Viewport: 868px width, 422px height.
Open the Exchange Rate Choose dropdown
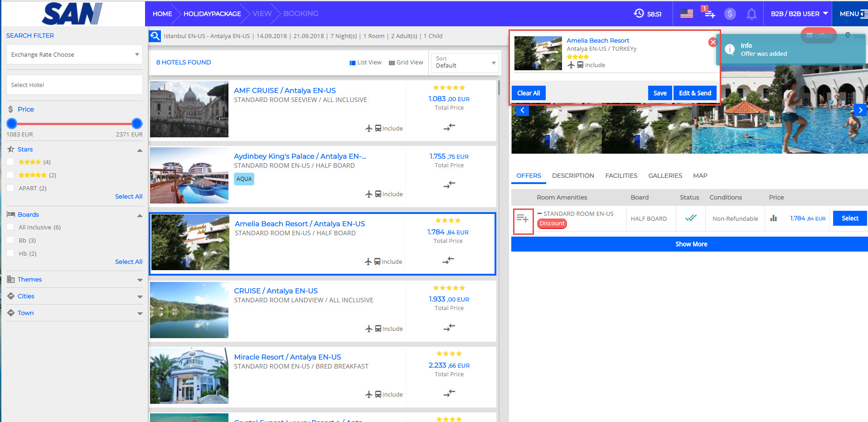pyautogui.click(x=74, y=54)
